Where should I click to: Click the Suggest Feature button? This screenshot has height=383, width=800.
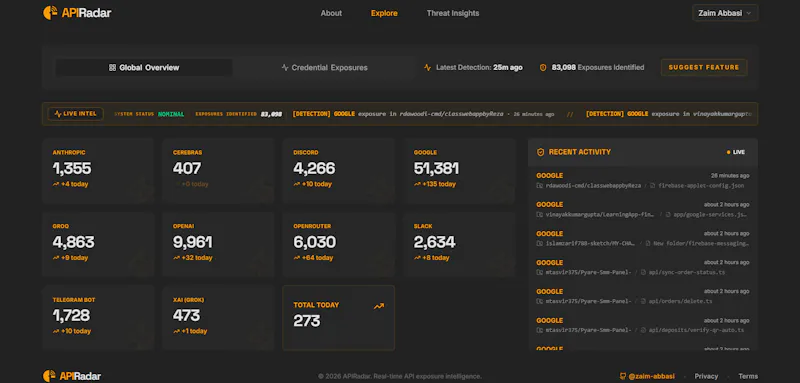pos(704,67)
